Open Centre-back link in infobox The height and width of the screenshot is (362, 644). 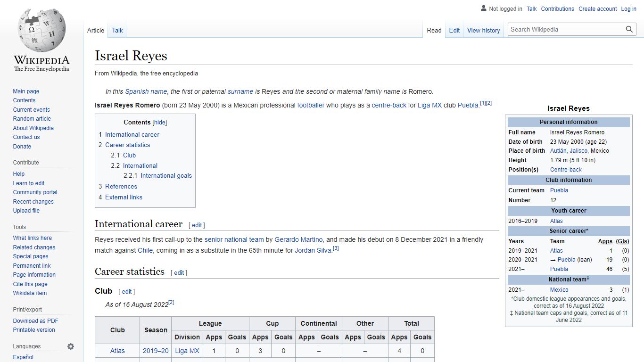(566, 170)
